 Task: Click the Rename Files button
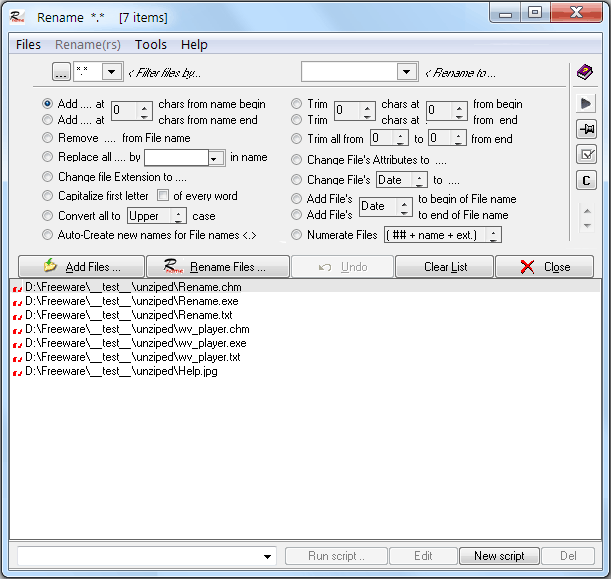(217, 267)
